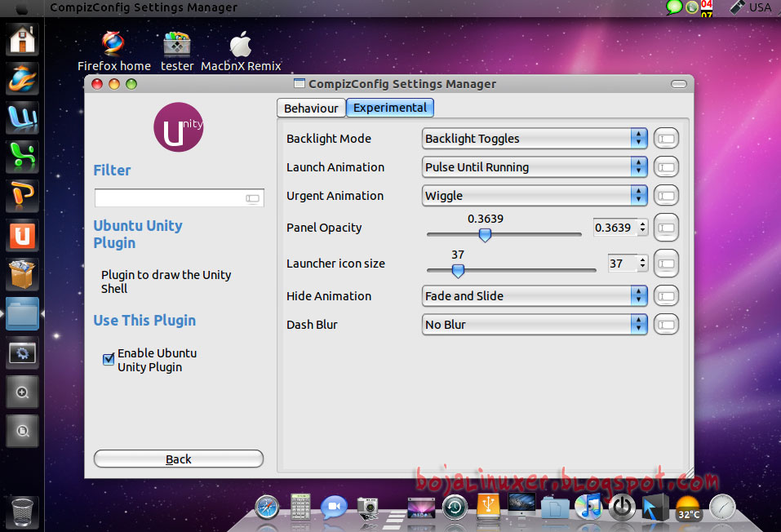Open Backlight Mode dropdown
This screenshot has height=532, width=781.
535,139
